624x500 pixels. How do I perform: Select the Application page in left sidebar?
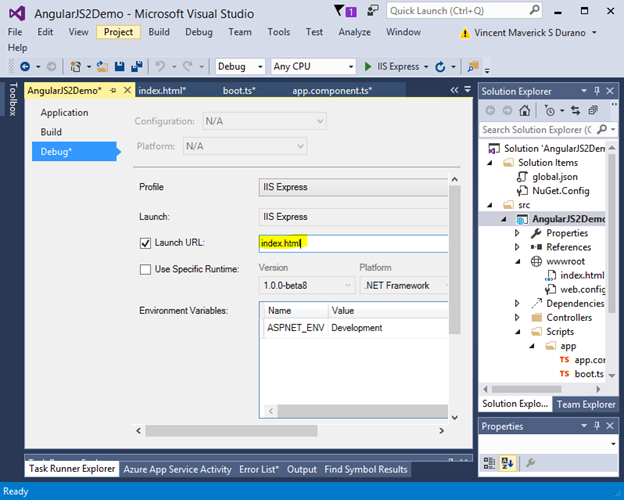pyautogui.click(x=64, y=113)
